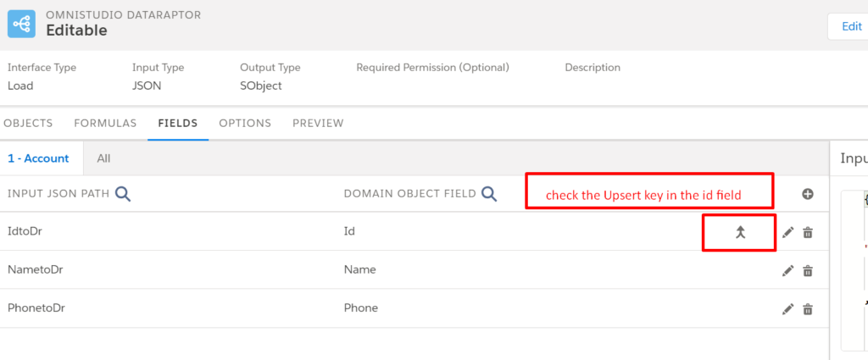Screen dimensions: 868x360
Task: Click the Editable DataRaptor title
Action: point(76,30)
